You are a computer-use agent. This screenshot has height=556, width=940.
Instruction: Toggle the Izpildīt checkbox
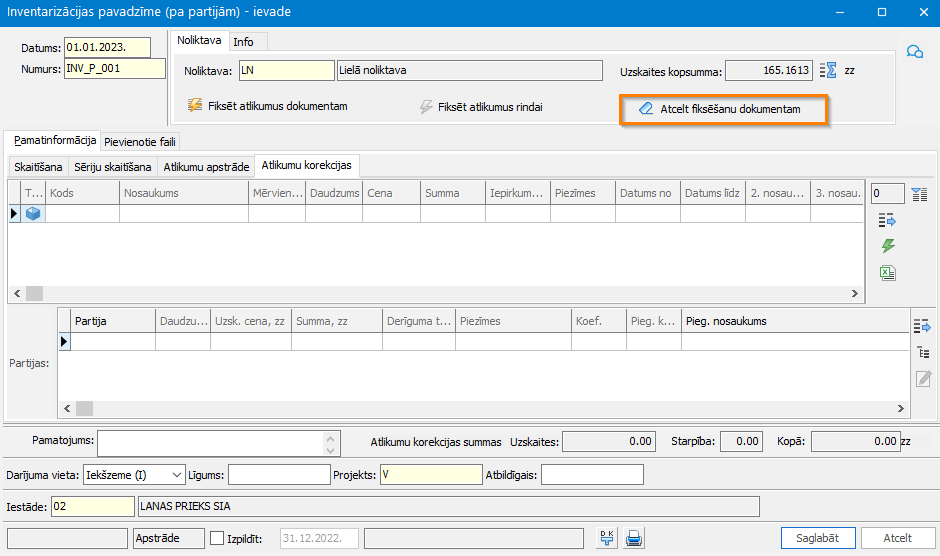217,538
